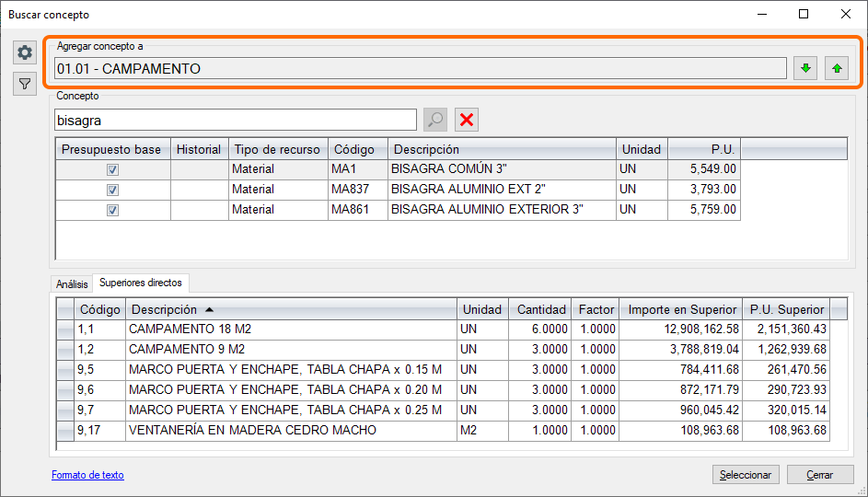Focus the Concepto search field
Screen dimensions: 868x497
(236, 120)
